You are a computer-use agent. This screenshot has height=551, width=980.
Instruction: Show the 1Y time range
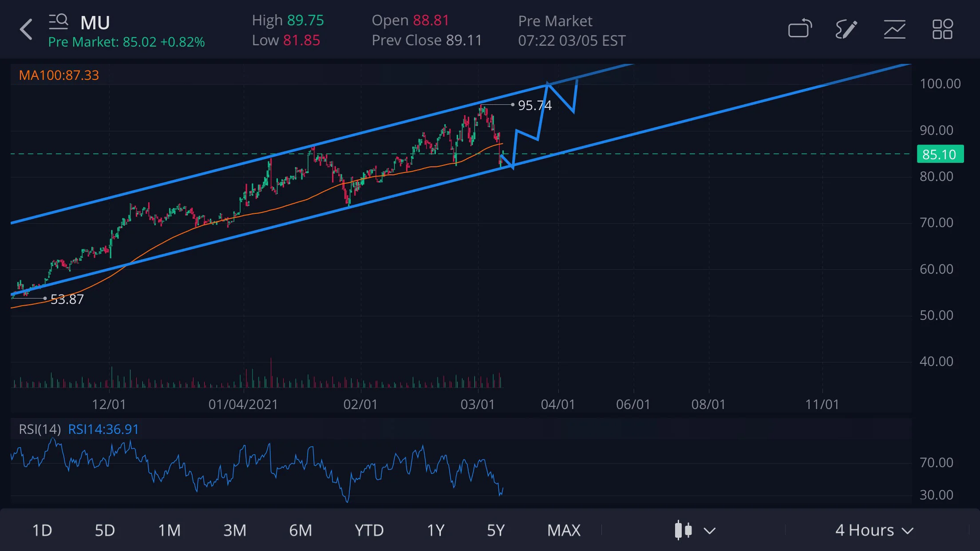(x=435, y=530)
